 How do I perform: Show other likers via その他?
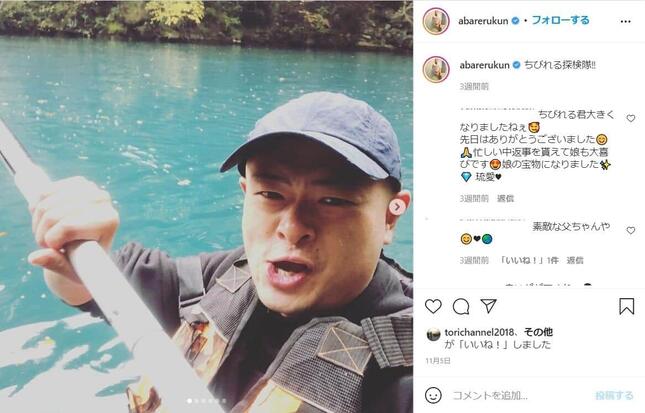tap(538, 332)
